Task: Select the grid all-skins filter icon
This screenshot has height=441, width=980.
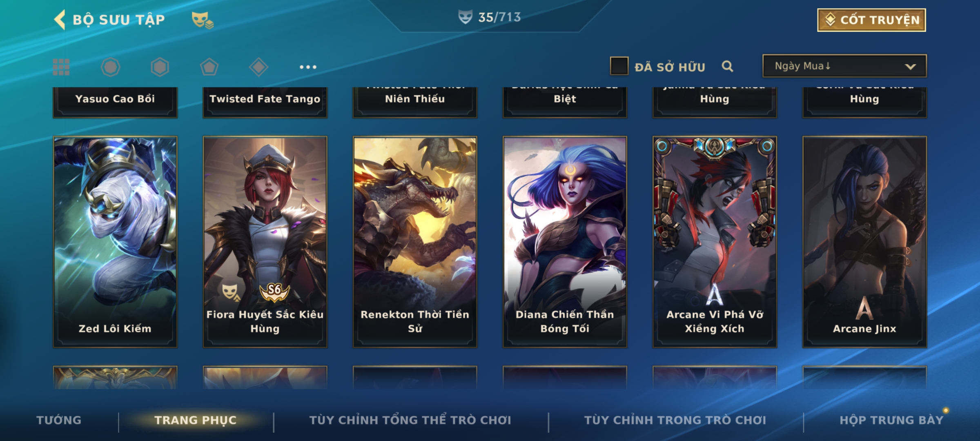Action: click(x=61, y=67)
